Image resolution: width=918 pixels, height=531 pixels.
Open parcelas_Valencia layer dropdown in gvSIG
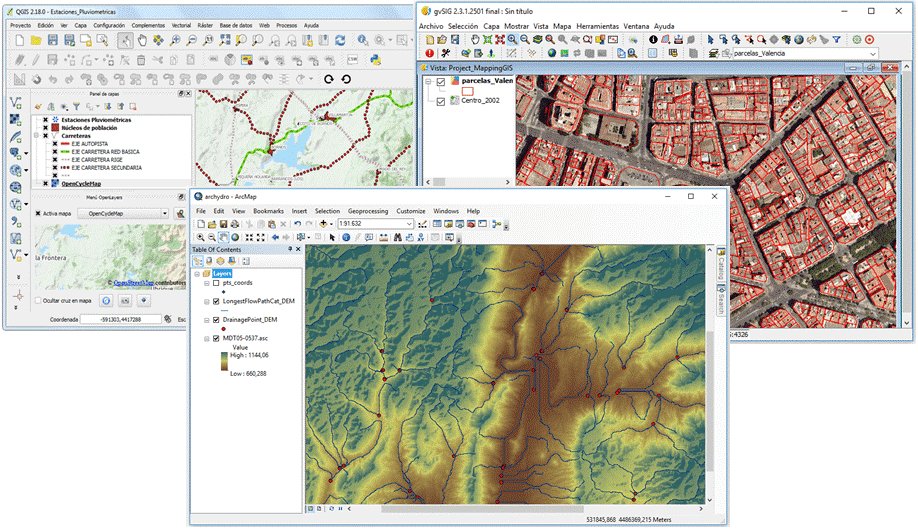click(873, 53)
